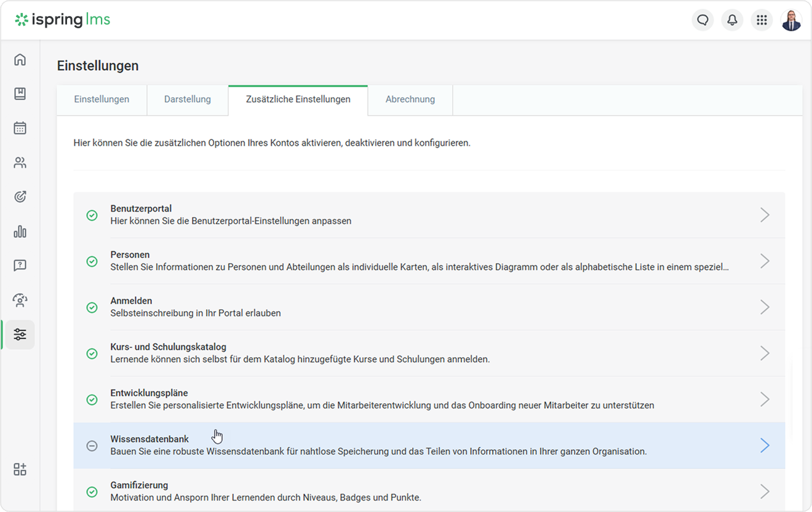Screen dimensions: 812x512
Task: Open the user profile avatar
Action: click(x=791, y=20)
